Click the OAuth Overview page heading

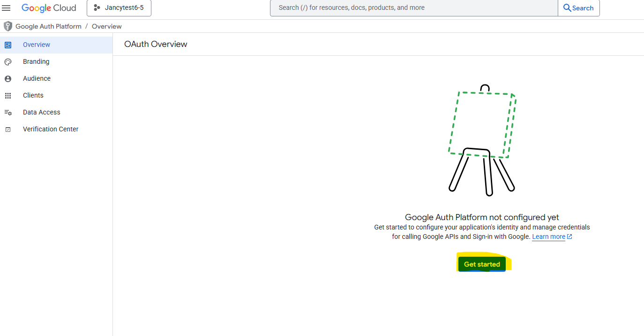tap(156, 44)
